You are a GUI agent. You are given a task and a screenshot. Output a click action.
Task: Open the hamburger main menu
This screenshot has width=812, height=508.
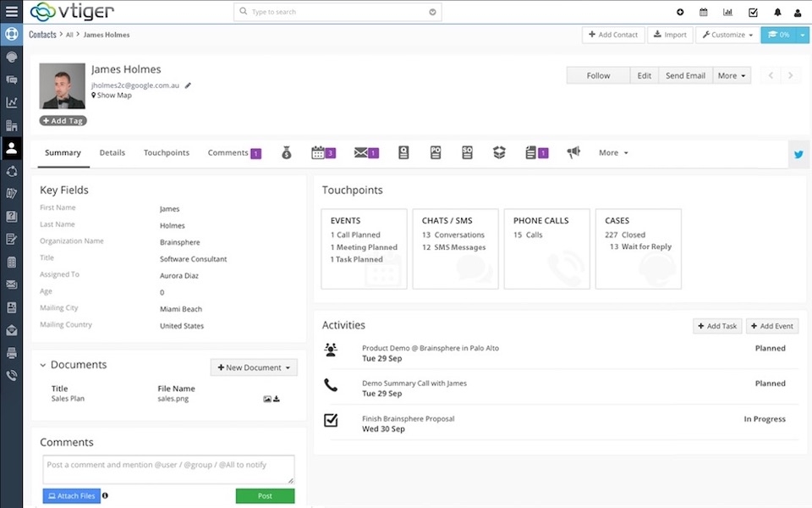tap(11, 12)
